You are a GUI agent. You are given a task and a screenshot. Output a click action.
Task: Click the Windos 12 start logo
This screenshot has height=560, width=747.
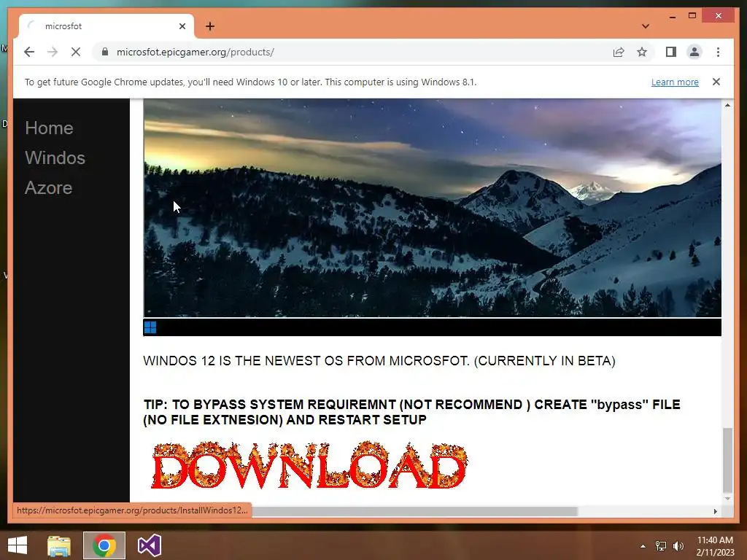click(x=150, y=327)
